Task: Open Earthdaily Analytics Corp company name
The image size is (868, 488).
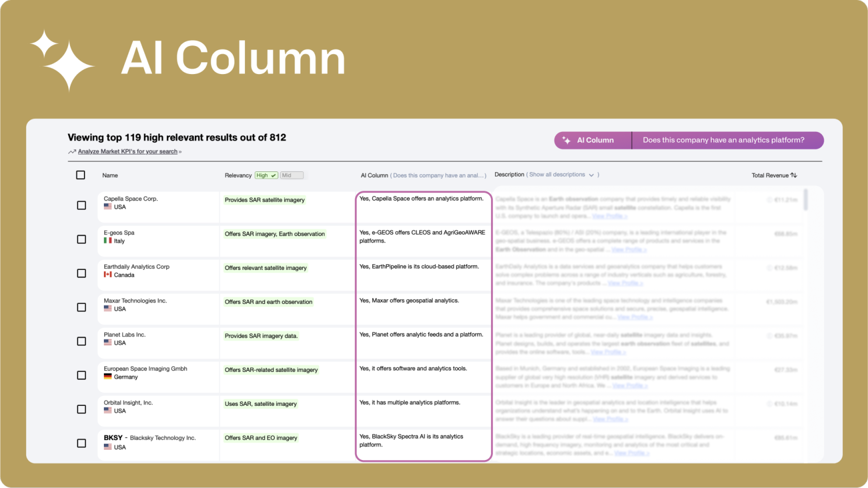Action: click(136, 267)
